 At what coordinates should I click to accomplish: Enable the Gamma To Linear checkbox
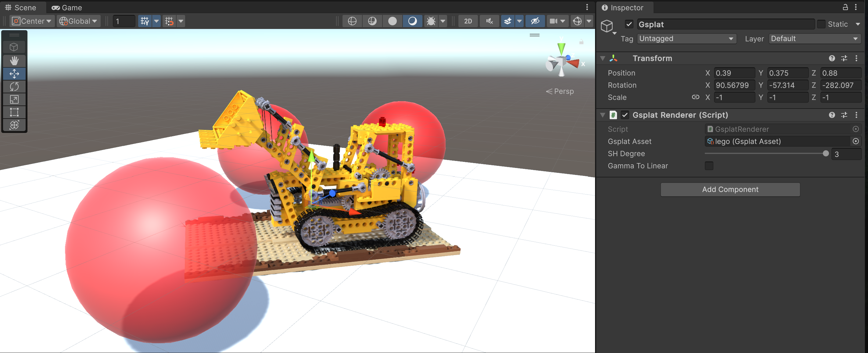709,166
